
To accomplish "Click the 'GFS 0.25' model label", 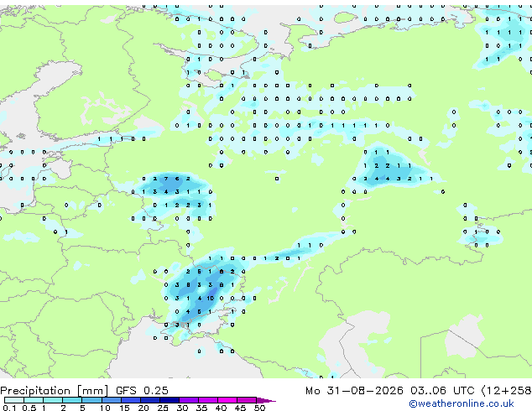I will (142, 391).
